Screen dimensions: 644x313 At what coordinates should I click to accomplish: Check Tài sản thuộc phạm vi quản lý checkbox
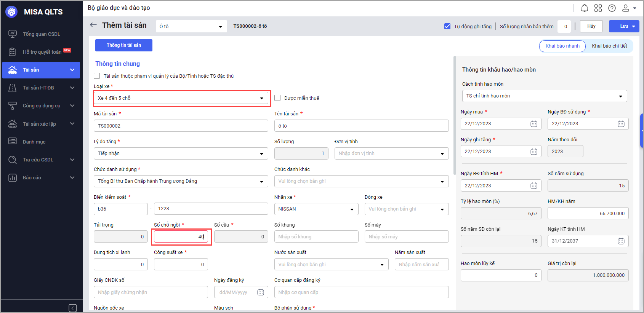point(97,76)
